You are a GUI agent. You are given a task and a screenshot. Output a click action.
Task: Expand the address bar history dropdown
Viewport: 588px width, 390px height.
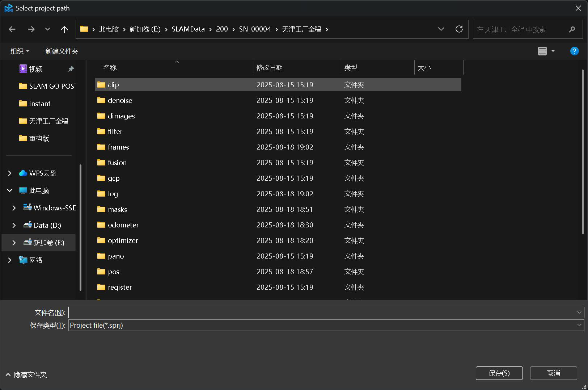coord(441,29)
